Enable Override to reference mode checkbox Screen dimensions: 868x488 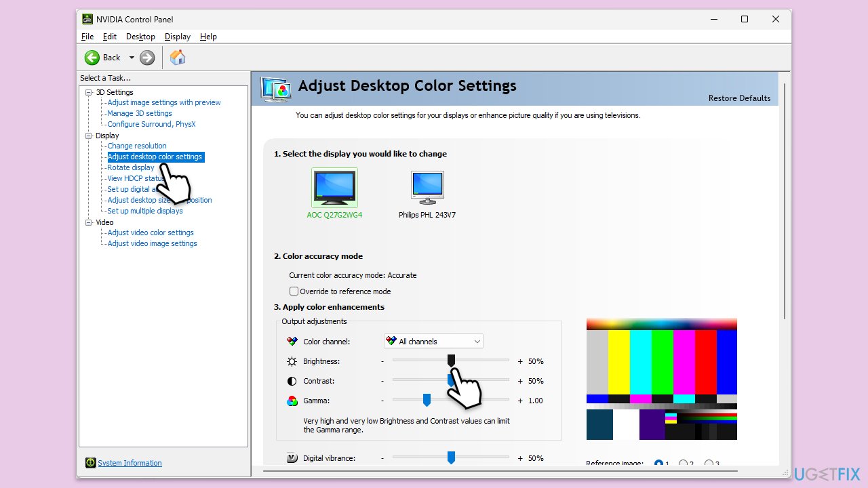[x=294, y=291]
